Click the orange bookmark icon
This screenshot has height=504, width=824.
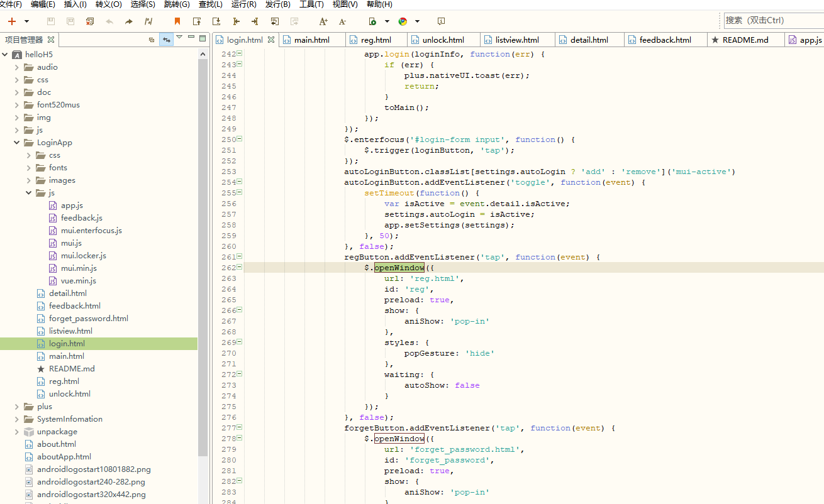tap(177, 21)
